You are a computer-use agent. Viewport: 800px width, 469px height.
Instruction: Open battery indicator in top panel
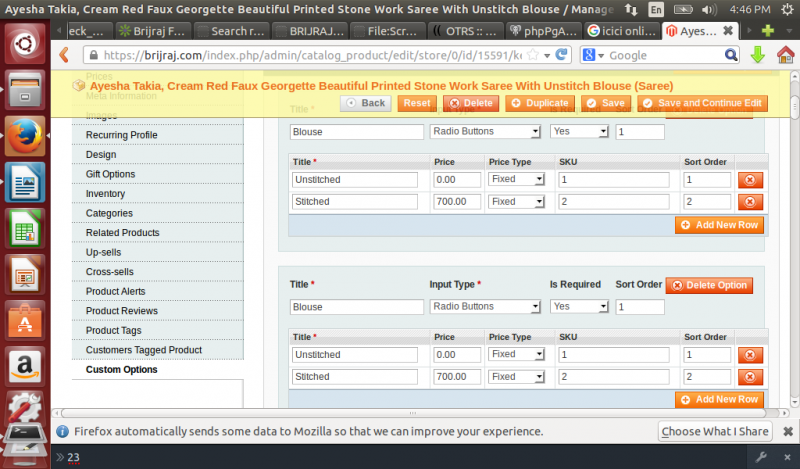[x=683, y=9]
